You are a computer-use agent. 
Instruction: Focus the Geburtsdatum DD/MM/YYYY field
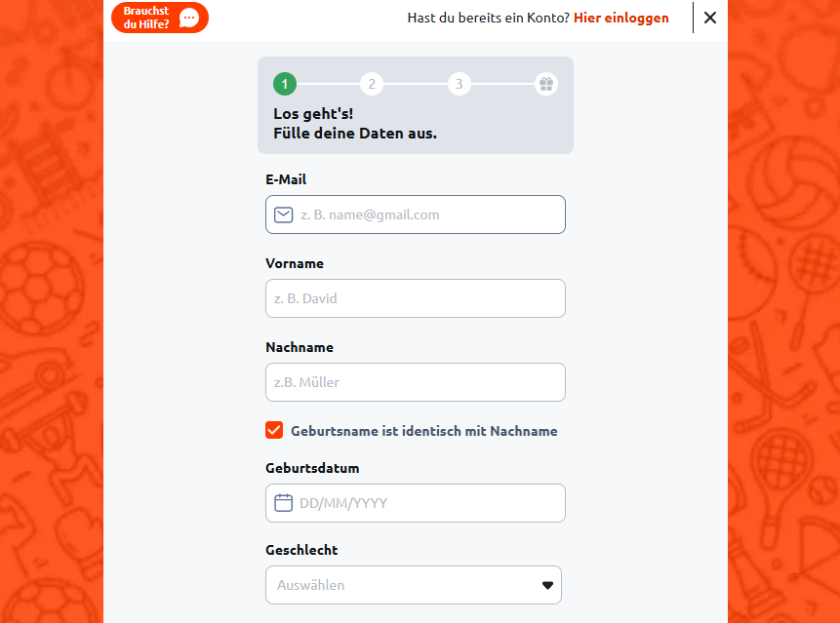[416, 503]
